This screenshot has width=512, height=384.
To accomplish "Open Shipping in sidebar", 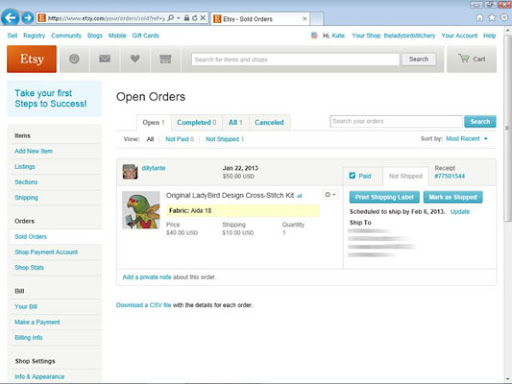I will point(26,198).
